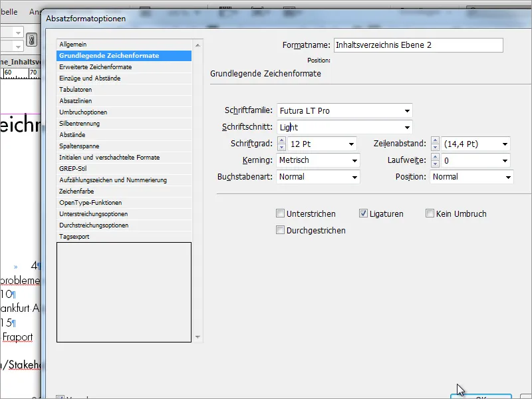Image resolution: width=532 pixels, height=399 pixels.
Task: Disable the Ligaturen checkbox
Action: click(x=363, y=213)
